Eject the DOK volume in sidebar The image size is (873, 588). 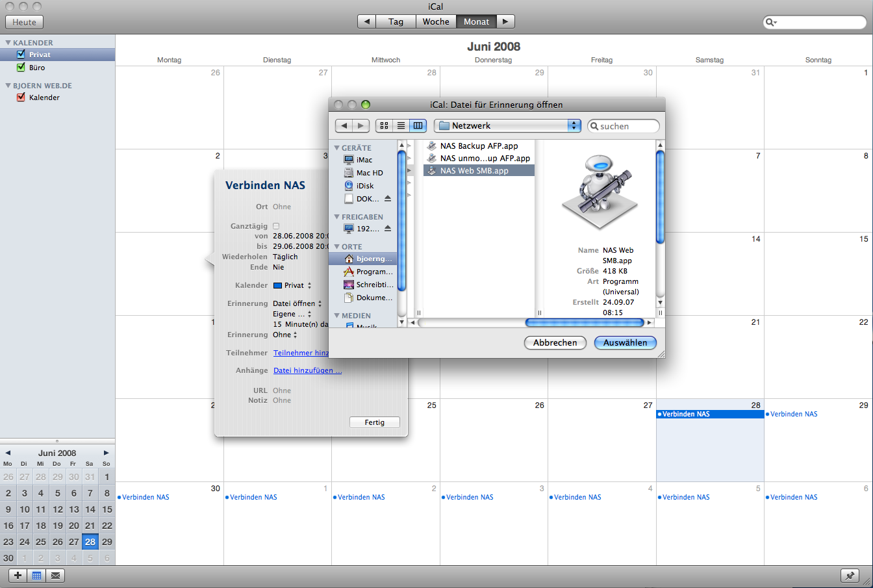(x=388, y=199)
